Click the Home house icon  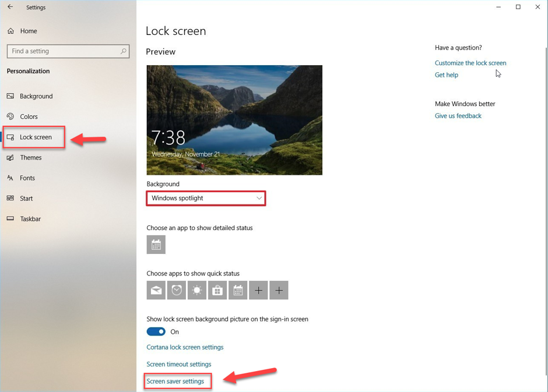coord(11,31)
